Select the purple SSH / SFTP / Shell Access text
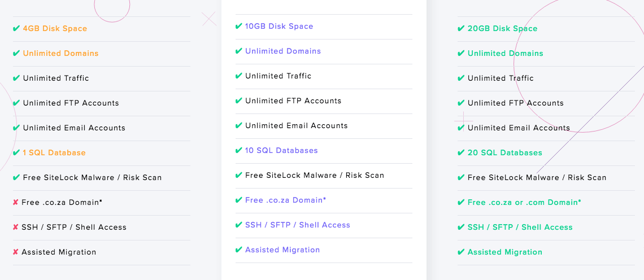The image size is (644, 280). click(298, 225)
